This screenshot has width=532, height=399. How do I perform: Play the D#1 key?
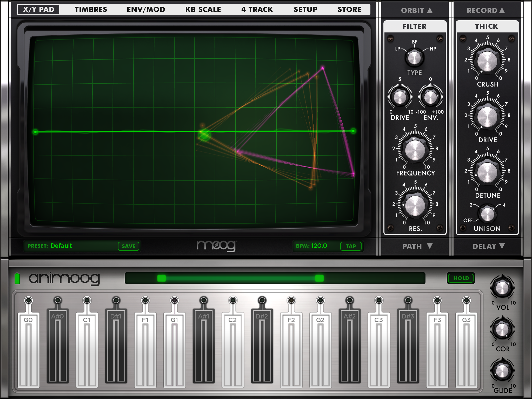coord(116,346)
